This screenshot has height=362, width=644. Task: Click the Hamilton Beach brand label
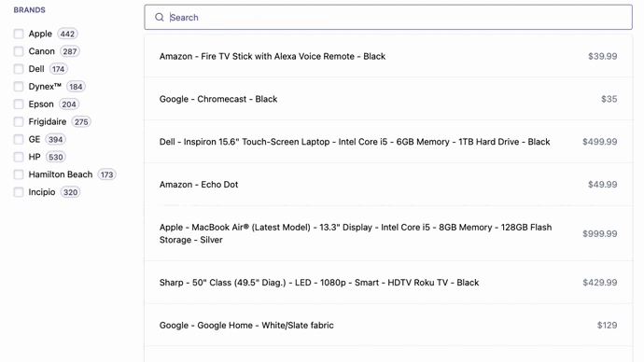pyautogui.click(x=61, y=174)
